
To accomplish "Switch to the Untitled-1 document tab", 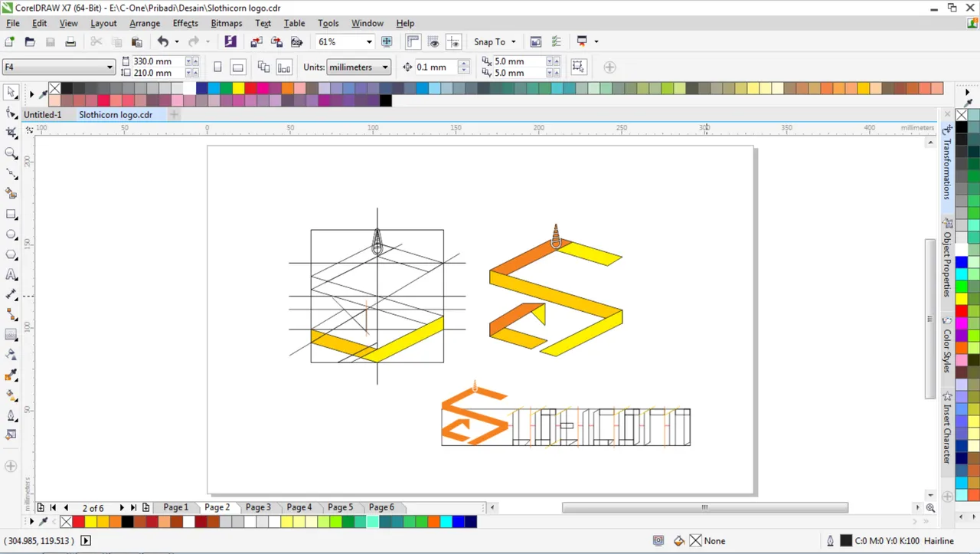I will pos(42,115).
